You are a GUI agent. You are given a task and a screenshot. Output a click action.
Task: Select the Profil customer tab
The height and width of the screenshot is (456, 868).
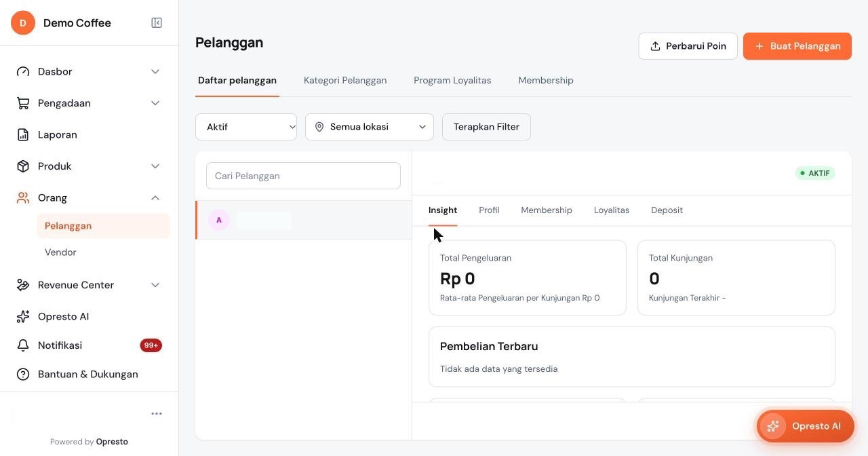coord(489,210)
